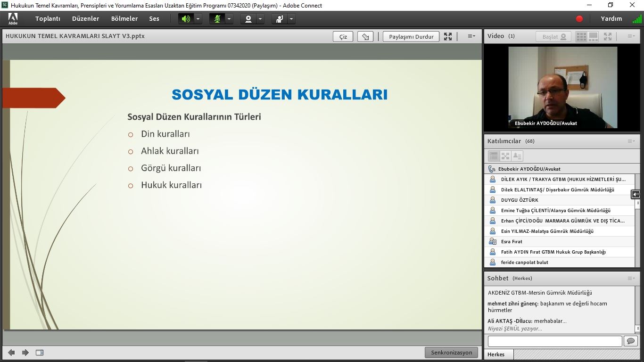644x362 pixels.
Task: Click the raise hand status icon
Action: 280,19
